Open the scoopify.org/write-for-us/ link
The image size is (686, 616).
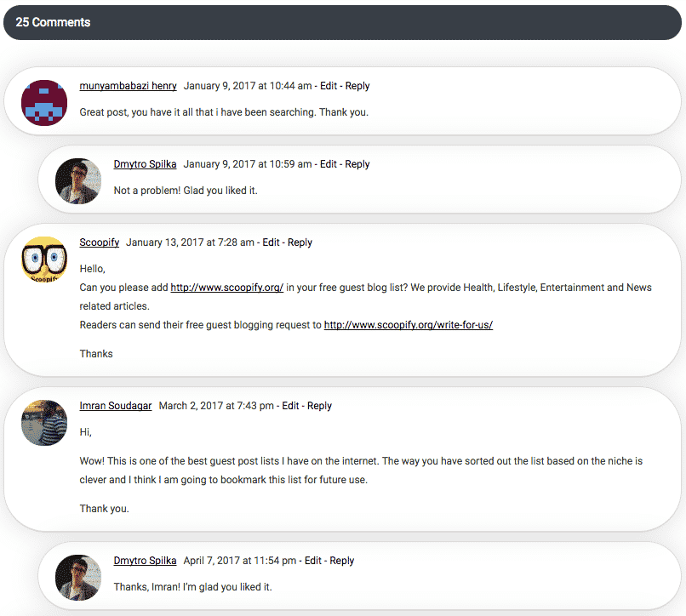(409, 325)
